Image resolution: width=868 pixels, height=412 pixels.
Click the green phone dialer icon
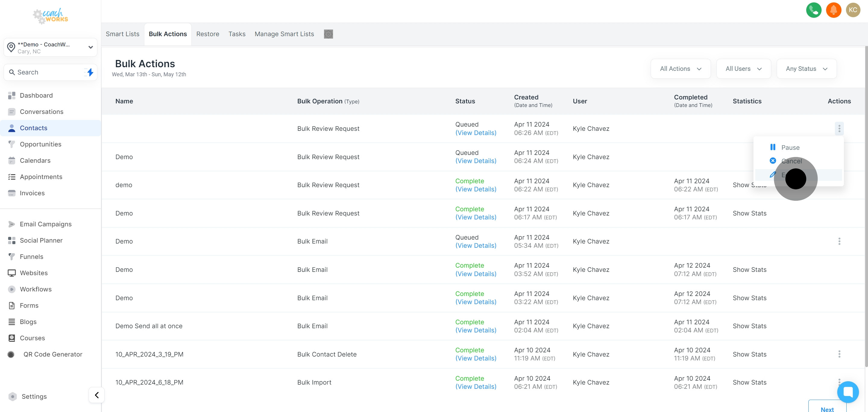tap(813, 10)
